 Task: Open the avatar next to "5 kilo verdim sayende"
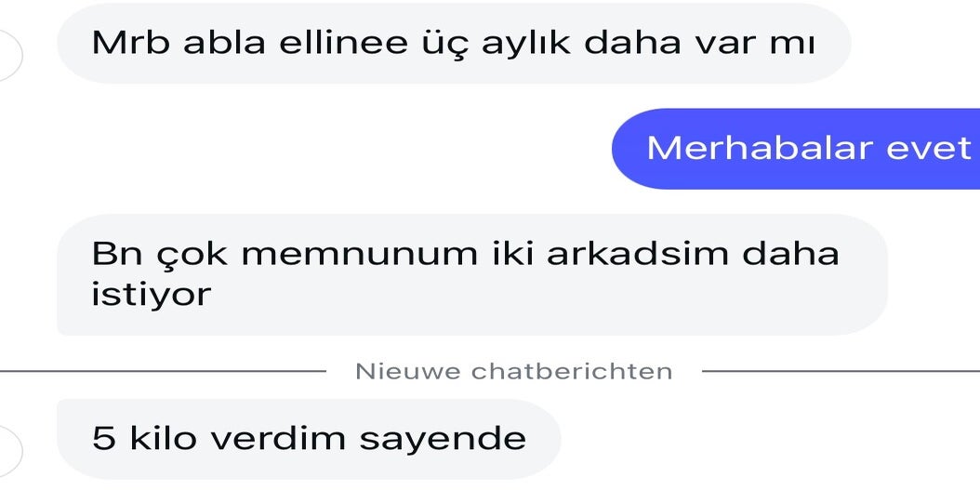7,448
